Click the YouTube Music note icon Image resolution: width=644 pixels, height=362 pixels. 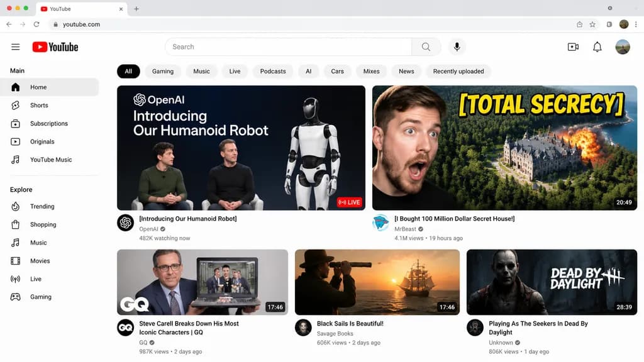[16, 160]
